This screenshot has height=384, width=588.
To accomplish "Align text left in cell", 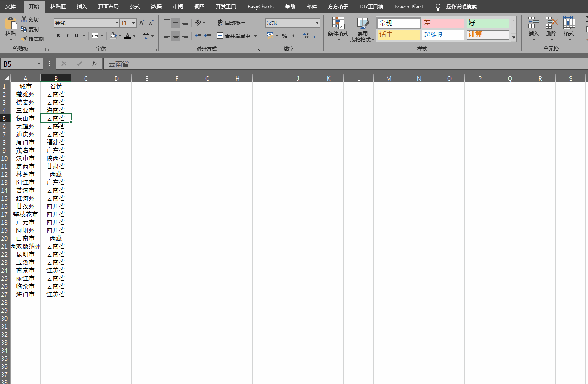I will [167, 36].
